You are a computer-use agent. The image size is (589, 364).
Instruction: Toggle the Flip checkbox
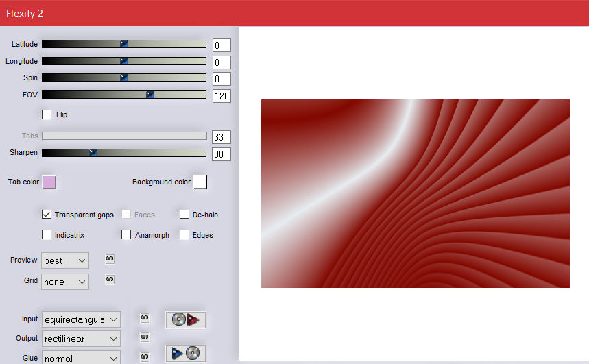(x=47, y=114)
